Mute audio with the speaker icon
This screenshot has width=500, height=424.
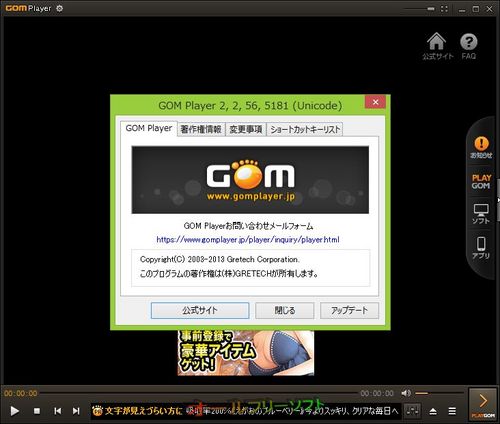tap(406, 393)
